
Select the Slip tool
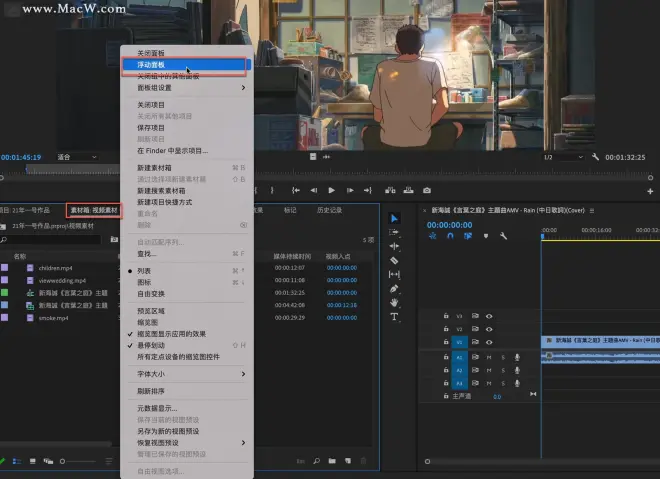tap(394, 274)
